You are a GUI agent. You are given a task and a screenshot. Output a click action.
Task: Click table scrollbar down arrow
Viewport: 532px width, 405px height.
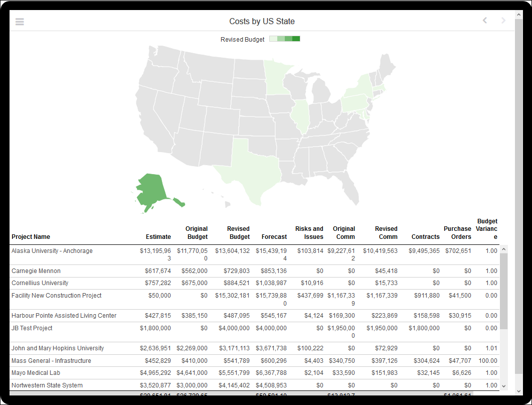(x=504, y=386)
